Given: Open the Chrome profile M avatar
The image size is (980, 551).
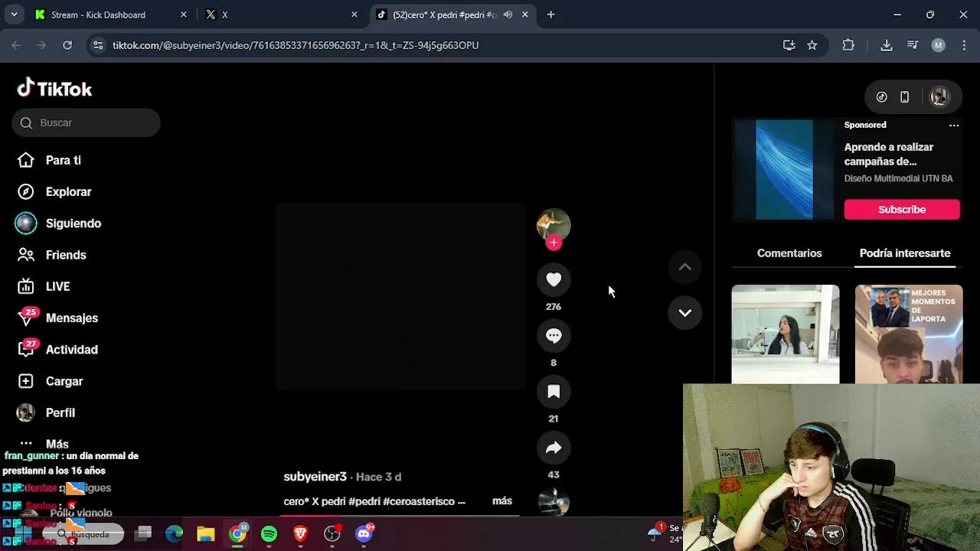Looking at the screenshot, I should 939,45.
